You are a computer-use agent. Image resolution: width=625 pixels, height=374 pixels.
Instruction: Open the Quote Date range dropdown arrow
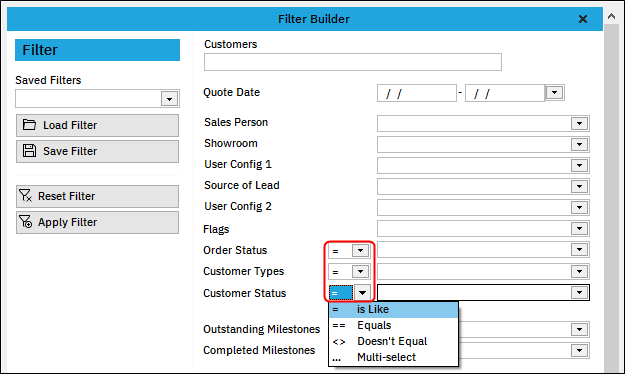[x=554, y=93]
